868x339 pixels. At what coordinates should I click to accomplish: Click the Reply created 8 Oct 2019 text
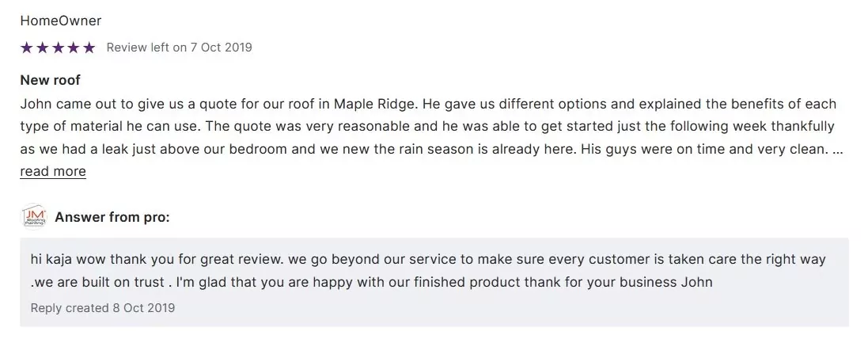coord(103,307)
